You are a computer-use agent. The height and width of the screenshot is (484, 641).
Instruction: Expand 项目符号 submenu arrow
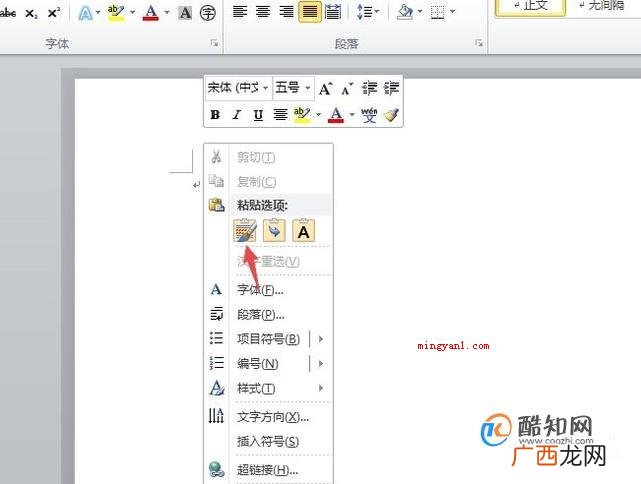point(321,339)
